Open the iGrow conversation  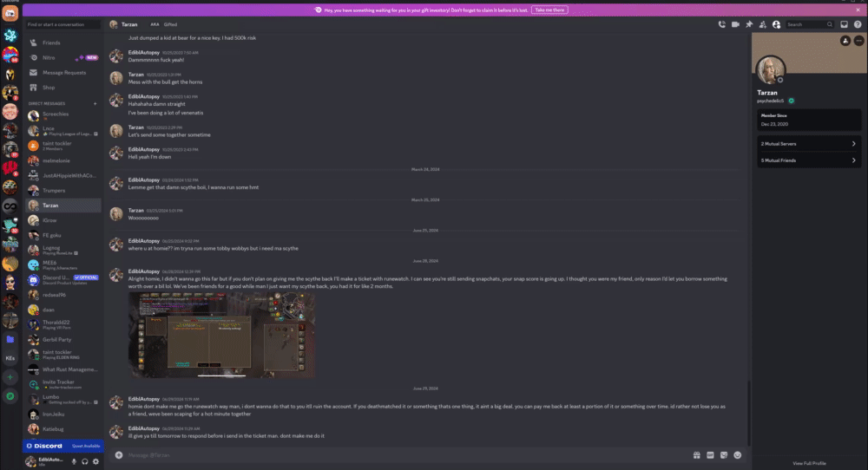pyautogui.click(x=62, y=220)
